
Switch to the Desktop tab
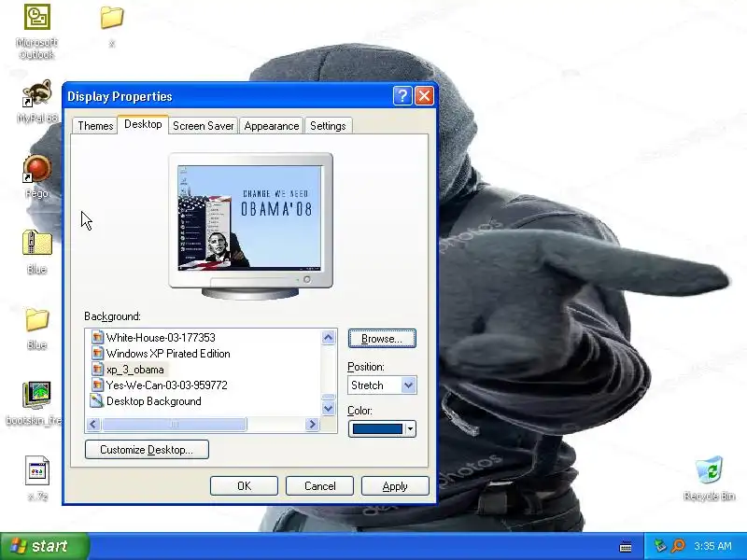pyautogui.click(x=143, y=124)
